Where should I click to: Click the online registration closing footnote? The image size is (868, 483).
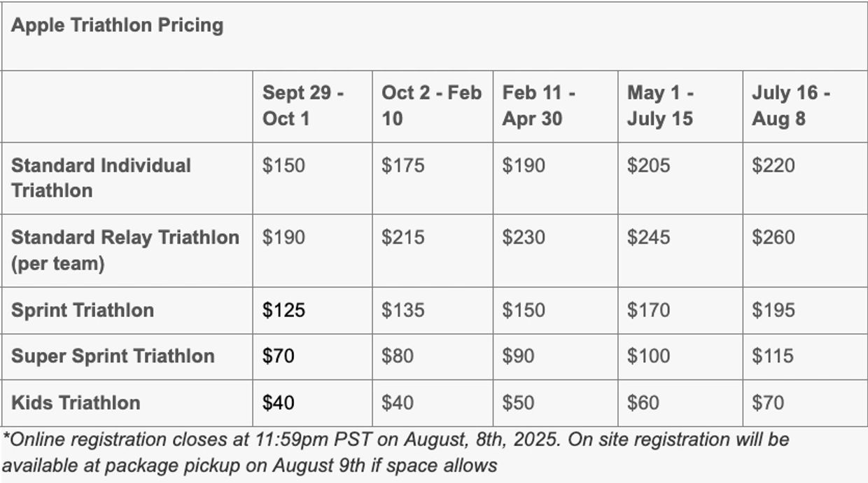pyautogui.click(x=395, y=452)
